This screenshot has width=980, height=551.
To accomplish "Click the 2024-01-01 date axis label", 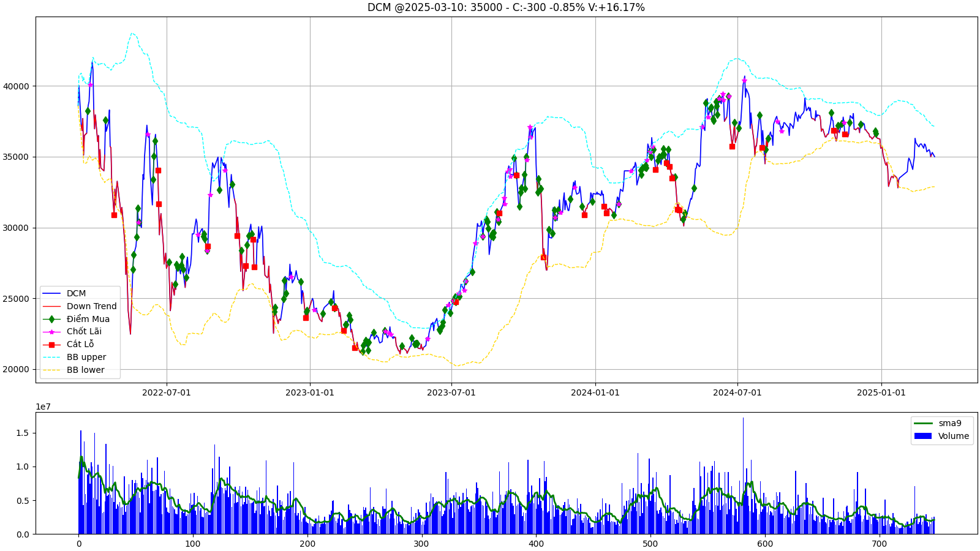I will [x=595, y=392].
